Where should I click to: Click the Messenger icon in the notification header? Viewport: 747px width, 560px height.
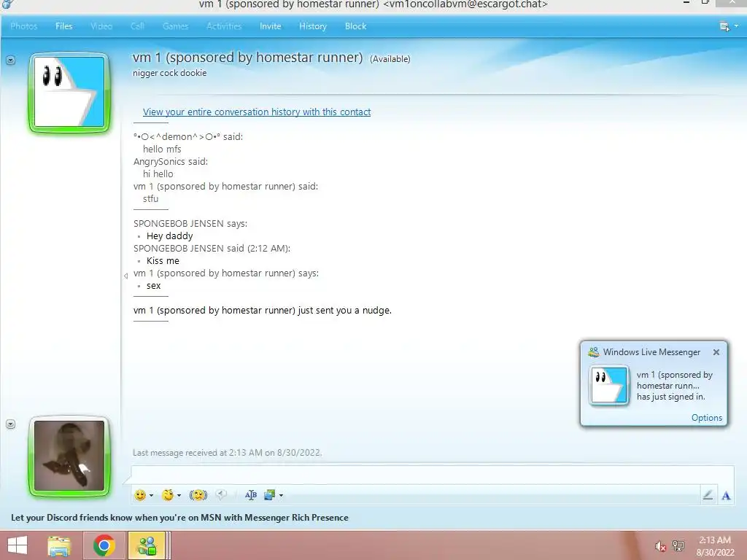coord(594,352)
